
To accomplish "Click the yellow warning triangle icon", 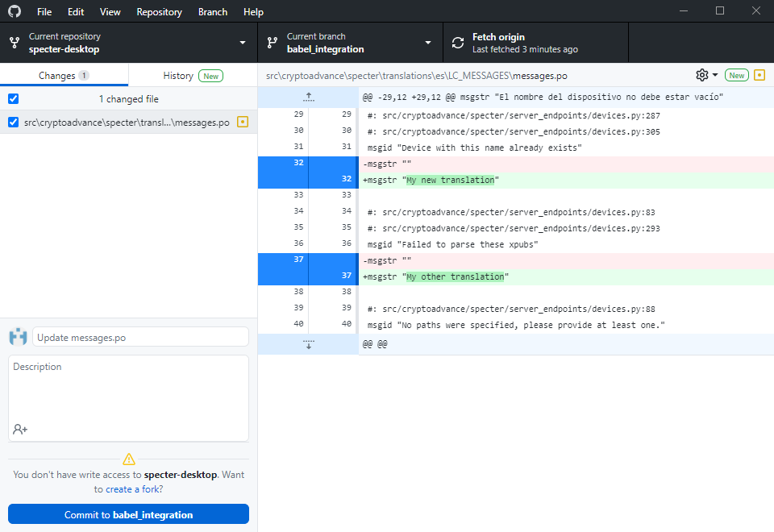I will pos(129,459).
